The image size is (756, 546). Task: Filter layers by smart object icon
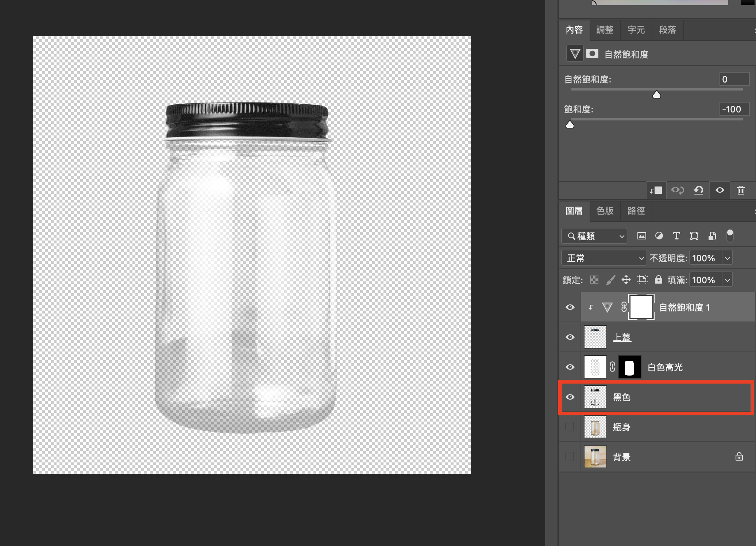tap(712, 236)
